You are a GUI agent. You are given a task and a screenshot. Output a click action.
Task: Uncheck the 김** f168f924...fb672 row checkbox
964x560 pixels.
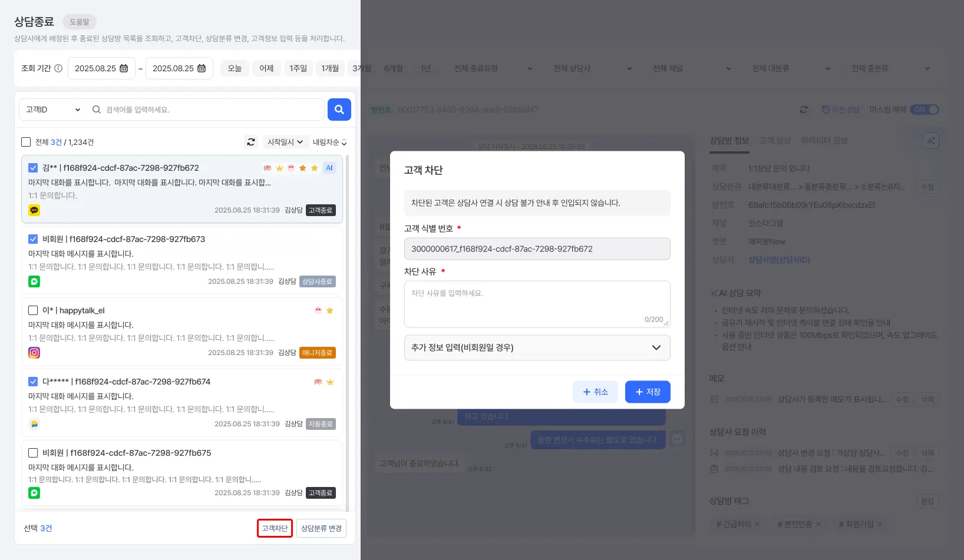coord(33,168)
